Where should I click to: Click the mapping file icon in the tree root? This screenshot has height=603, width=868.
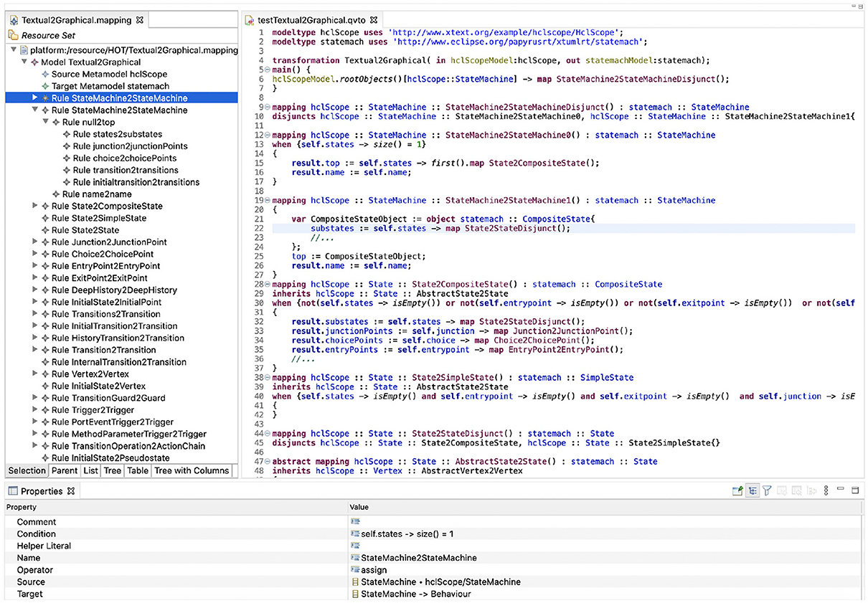pyautogui.click(x=23, y=50)
